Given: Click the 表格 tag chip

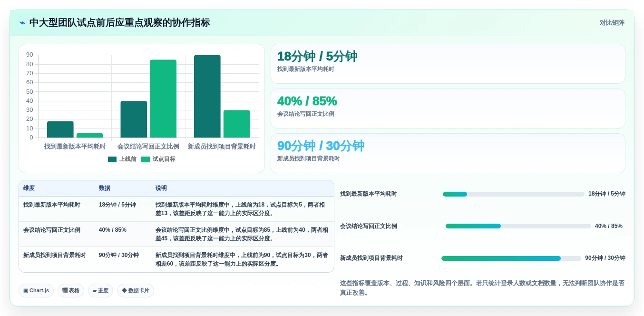Looking at the screenshot, I should coord(71,290).
